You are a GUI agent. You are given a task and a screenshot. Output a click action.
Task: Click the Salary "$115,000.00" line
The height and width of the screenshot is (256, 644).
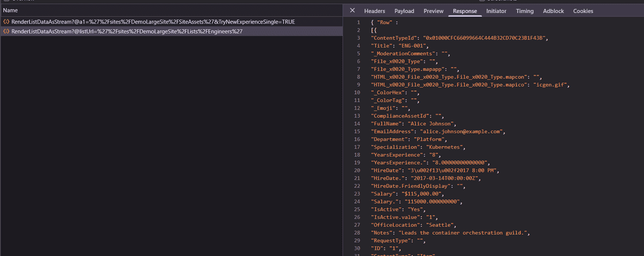[408, 194]
